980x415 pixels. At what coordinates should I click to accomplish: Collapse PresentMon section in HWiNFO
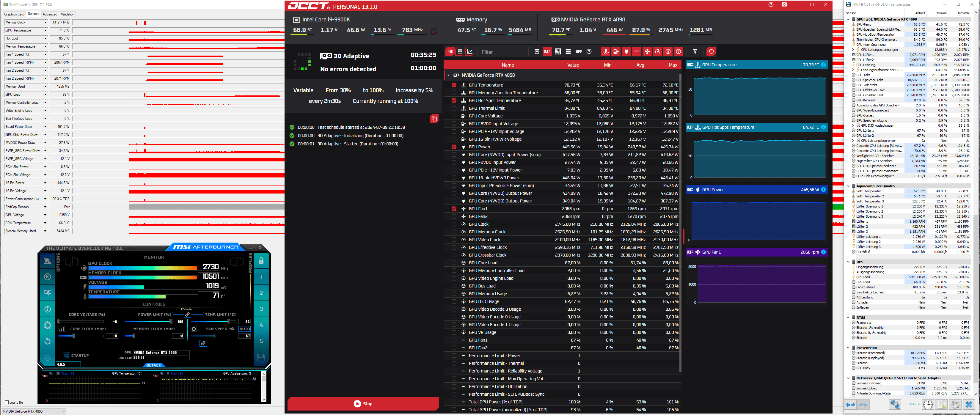click(848, 348)
